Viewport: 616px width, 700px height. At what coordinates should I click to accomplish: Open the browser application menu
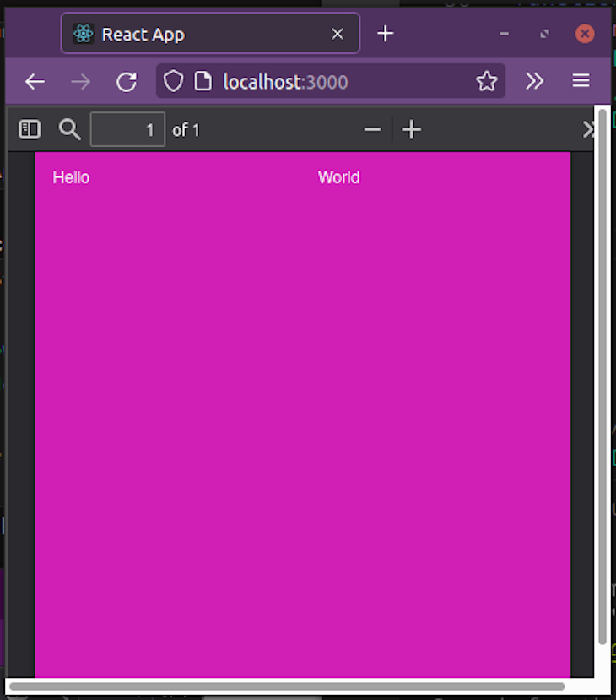[581, 81]
